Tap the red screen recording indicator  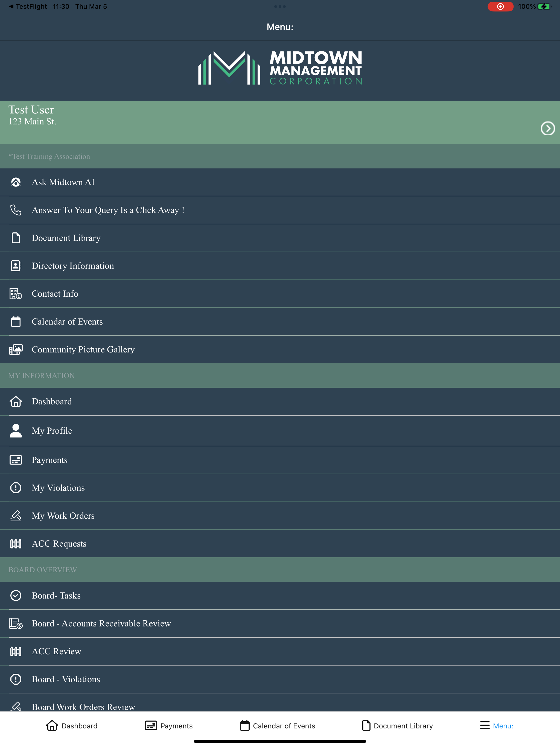500,6
